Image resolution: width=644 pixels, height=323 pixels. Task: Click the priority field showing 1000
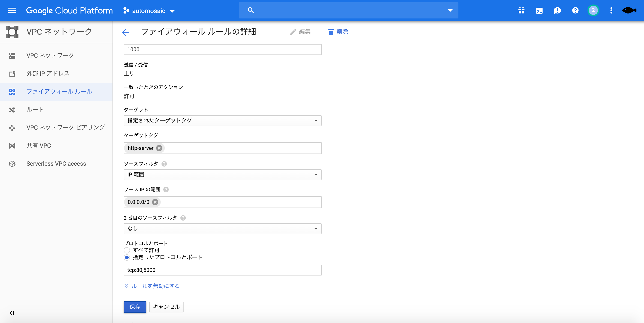click(222, 50)
